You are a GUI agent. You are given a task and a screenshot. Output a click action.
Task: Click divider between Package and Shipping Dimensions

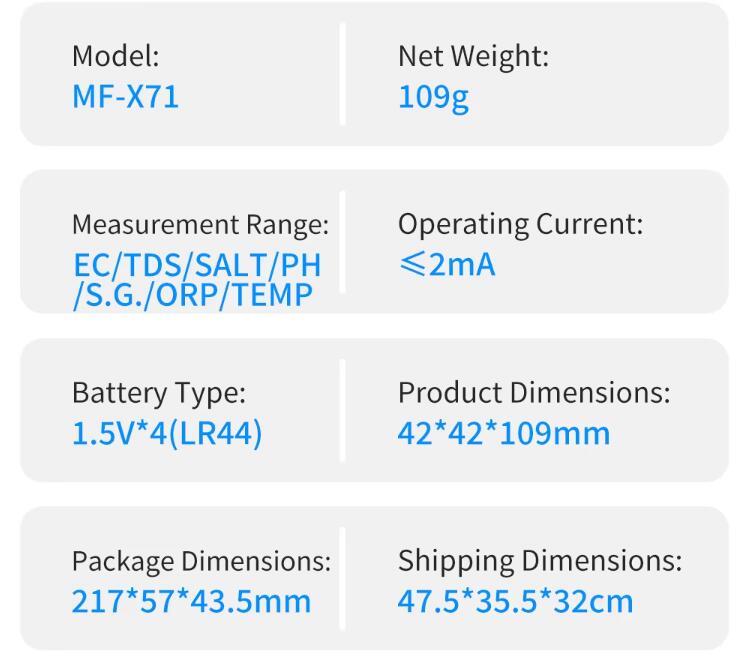342,580
